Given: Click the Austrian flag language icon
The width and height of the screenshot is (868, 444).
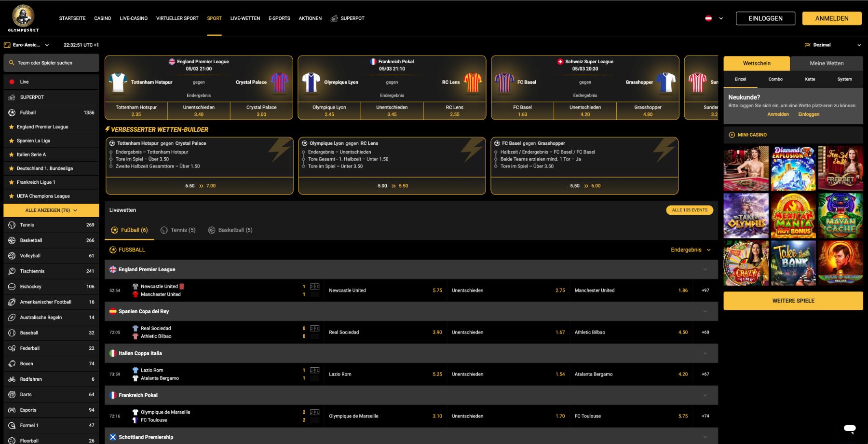Looking at the screenshot, I should pyautogui.click(x=708, y=18).
